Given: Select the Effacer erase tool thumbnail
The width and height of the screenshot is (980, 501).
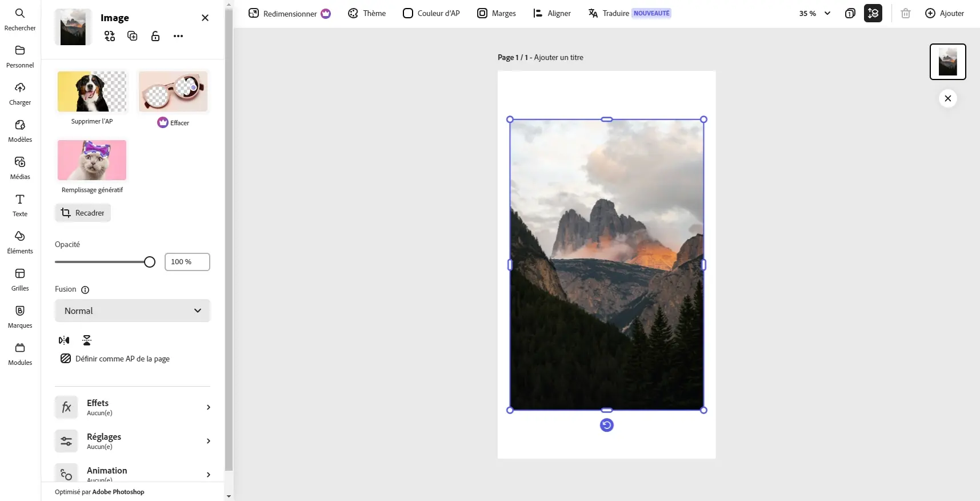Looking at the screenshot, I should [173, 92].
